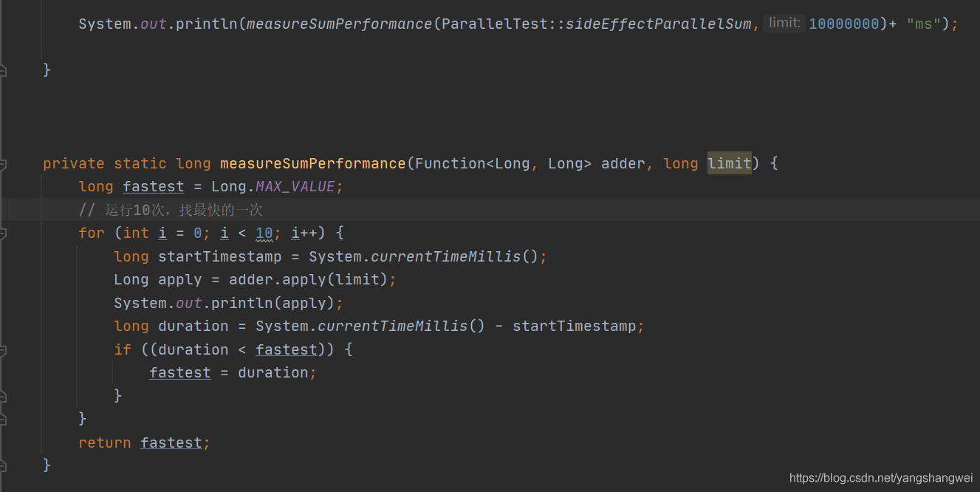Click the underlined number 10 in for loop
Viewport: 980px width, 492px height.
tap(264, 233)
